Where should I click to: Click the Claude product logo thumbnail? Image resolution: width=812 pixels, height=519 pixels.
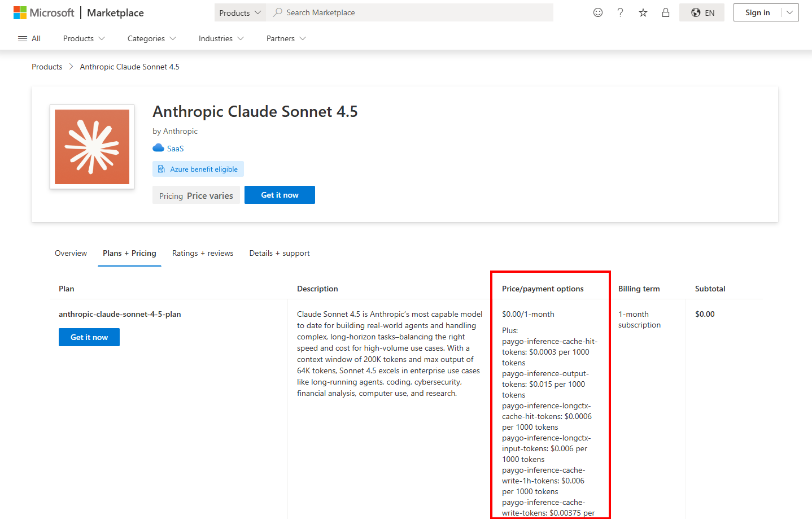click(92, 147)
